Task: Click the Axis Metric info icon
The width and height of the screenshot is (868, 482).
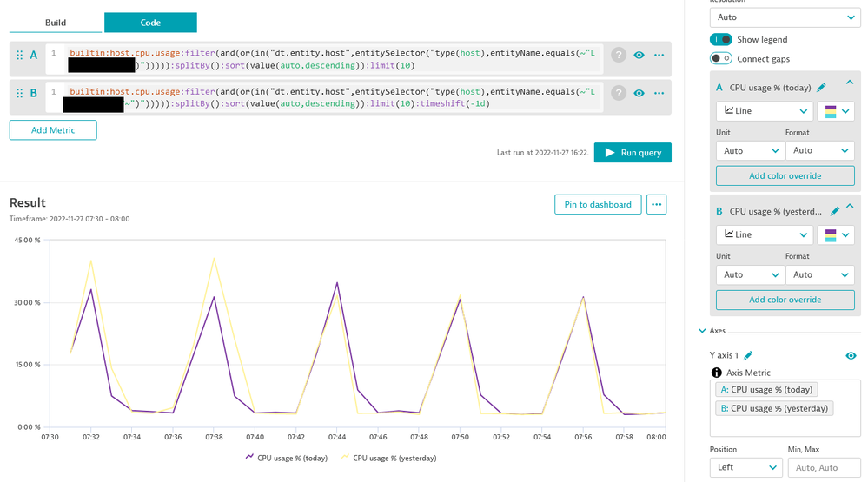Action: coord(717,373)
